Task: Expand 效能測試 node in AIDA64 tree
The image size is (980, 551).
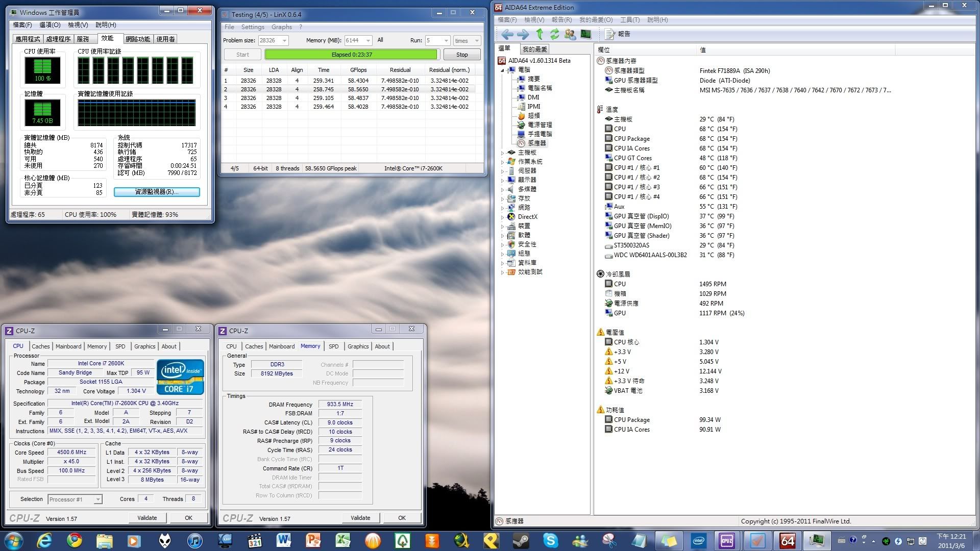Action: [x=502, y=272]
